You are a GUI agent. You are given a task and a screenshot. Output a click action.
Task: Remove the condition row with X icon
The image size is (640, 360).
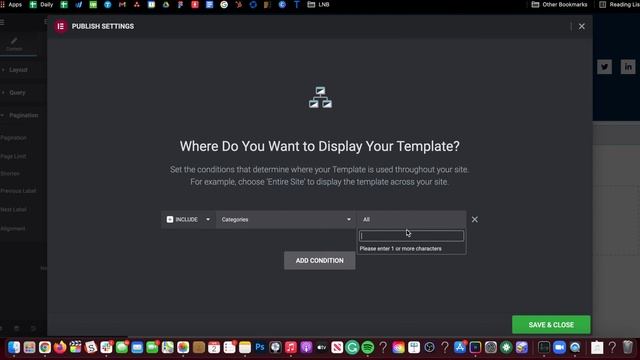pyautogui.click(x=475, y=220)
